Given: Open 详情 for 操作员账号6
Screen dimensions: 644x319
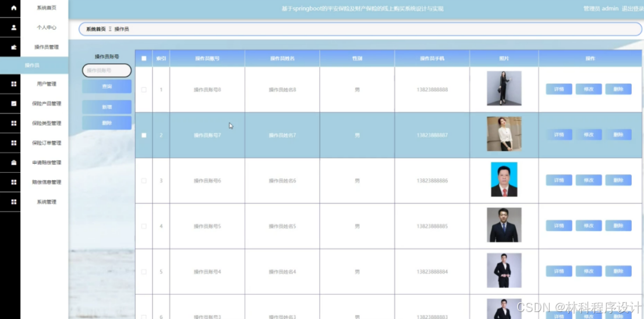Looking at the screenshot, I should click(559, 180).
